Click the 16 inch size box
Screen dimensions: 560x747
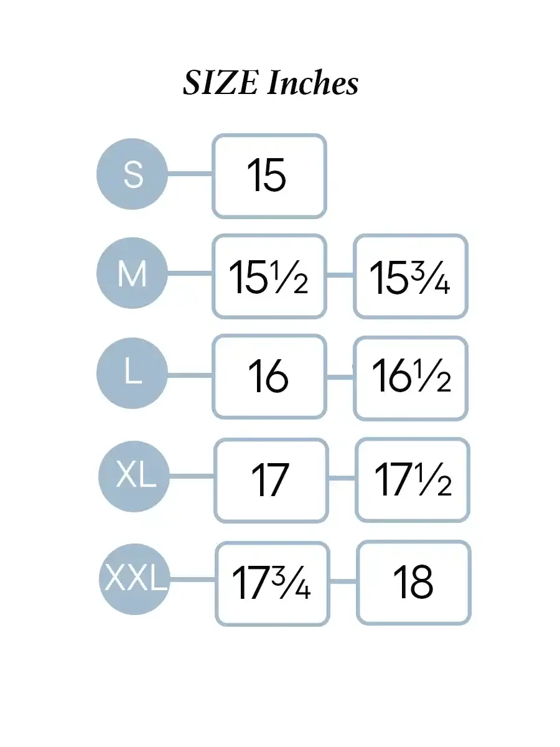269,377
